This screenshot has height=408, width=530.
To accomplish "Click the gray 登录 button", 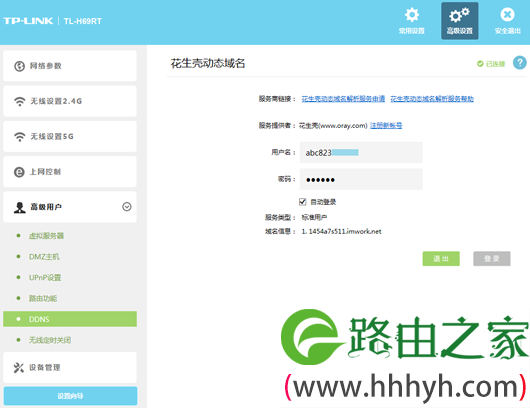I will [x=492, y=259].
